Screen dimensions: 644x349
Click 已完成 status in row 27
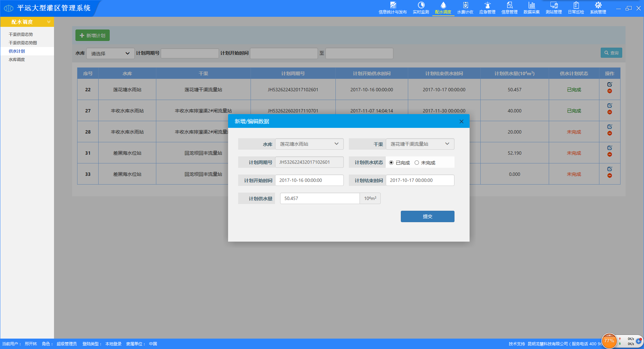click(x=574, y=111)
